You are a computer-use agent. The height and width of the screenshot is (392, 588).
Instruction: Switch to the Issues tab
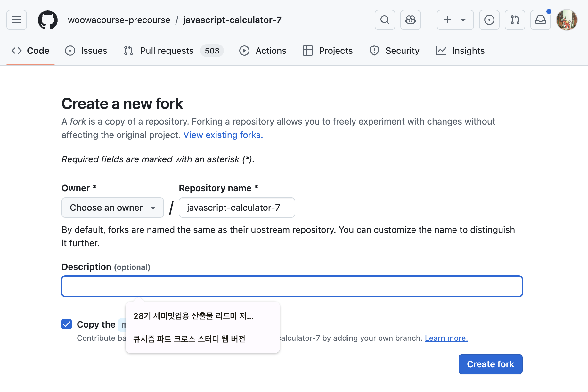(86, 51)
